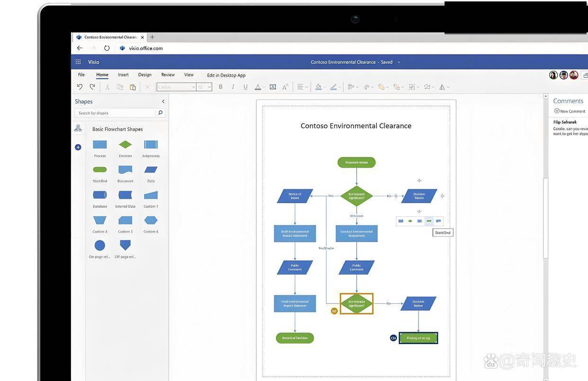Toggle bold formatting
This screenshot has width=588, height=381.
221,87
